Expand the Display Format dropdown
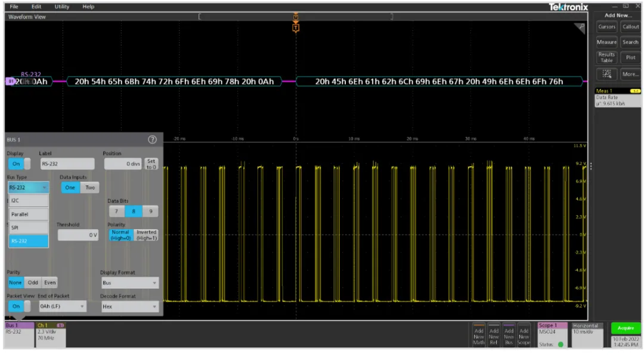 [x=129, y=283]
